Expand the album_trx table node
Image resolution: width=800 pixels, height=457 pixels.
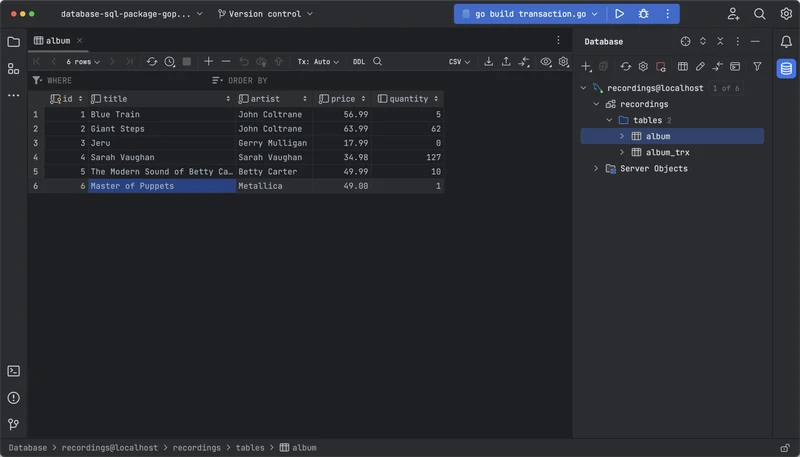click(621, 152)
